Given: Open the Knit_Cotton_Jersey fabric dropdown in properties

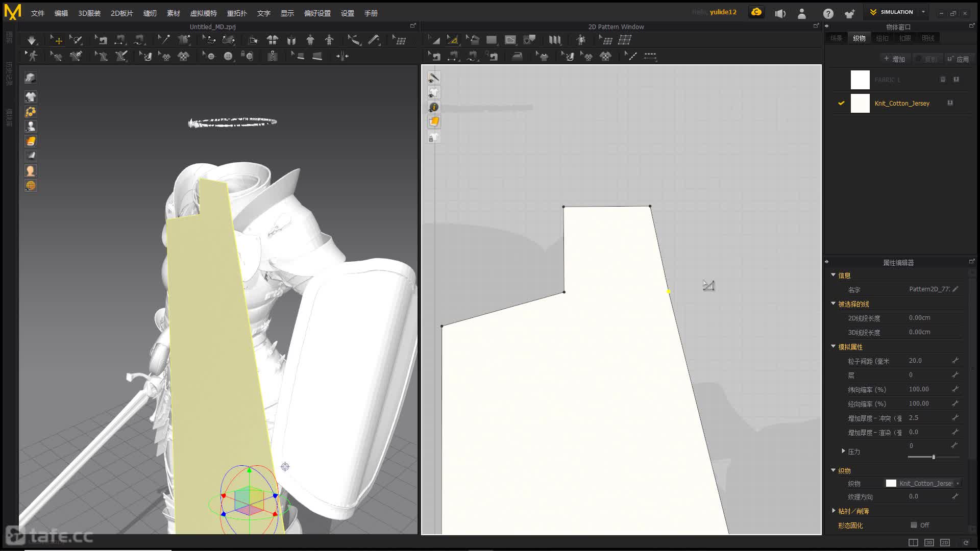Looking at the screenshot, I should click(x=923, y=483).
